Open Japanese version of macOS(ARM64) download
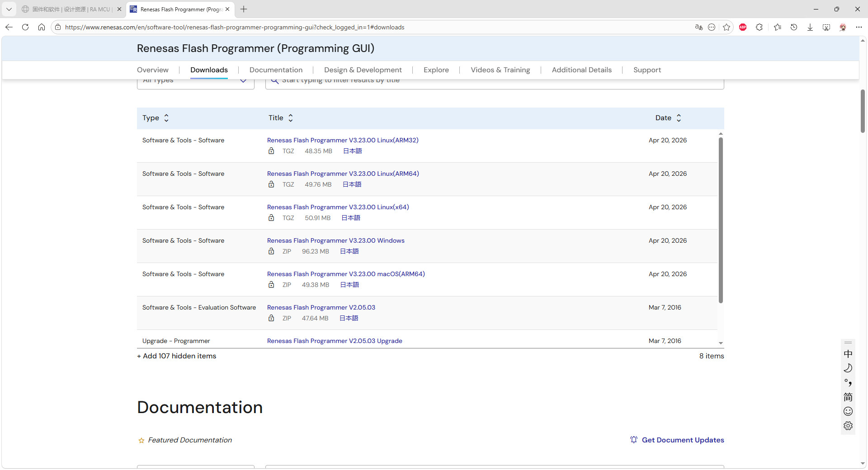The width and height of the screenshot is (868, 470). coord(349,285)
